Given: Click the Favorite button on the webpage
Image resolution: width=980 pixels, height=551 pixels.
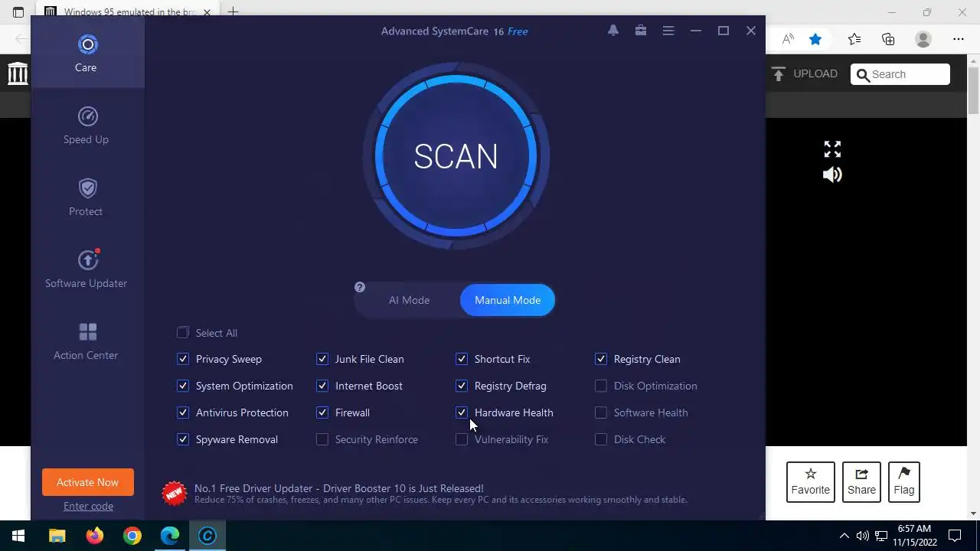Looking at the screenshot, I should tap(811, 482).
